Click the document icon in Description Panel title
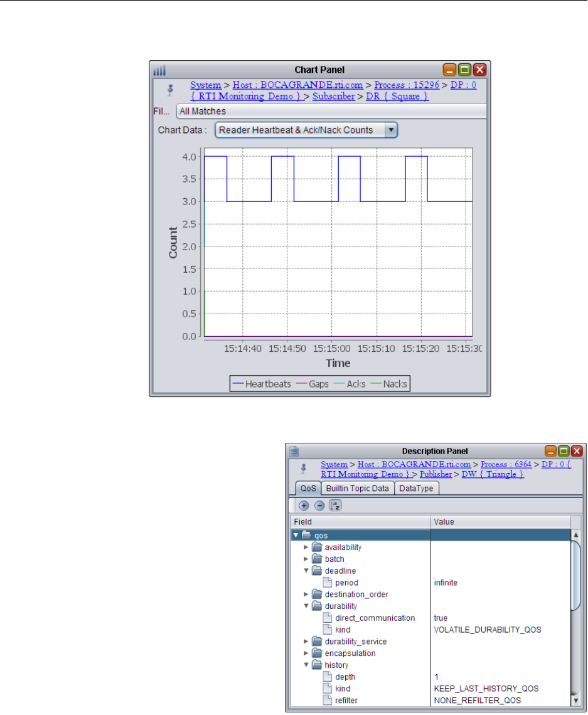588x715 pixels. [x=294, y=452]
